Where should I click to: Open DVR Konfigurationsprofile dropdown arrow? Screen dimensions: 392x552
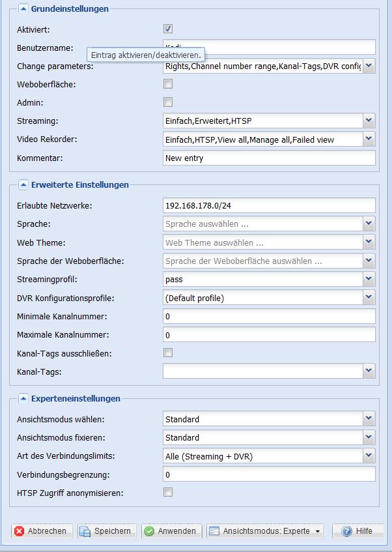[369, 298]
